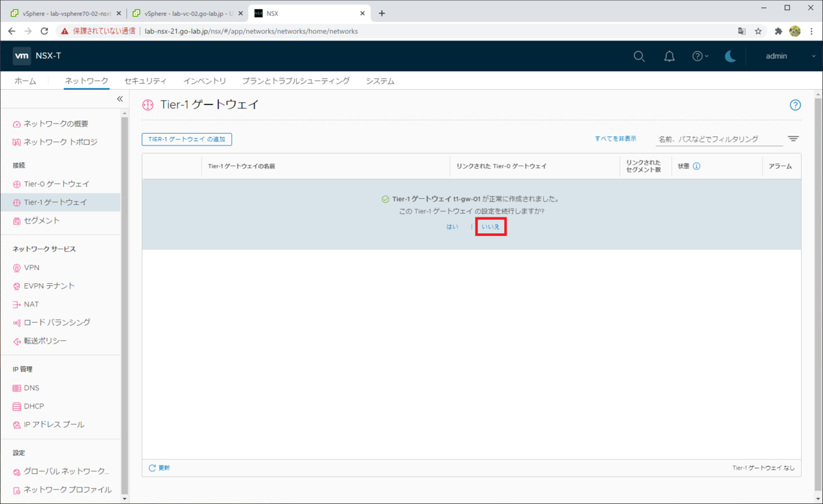Select Tier-0 ゲートウェイ in sidebar
This screenshot has height=504, width=823.
[x=51, y=184]
